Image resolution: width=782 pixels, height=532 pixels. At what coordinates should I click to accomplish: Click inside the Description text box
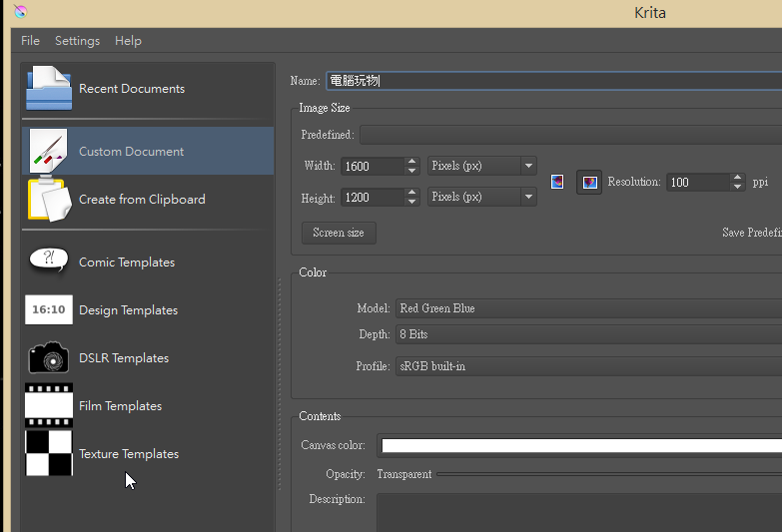[x=579, y=513]
